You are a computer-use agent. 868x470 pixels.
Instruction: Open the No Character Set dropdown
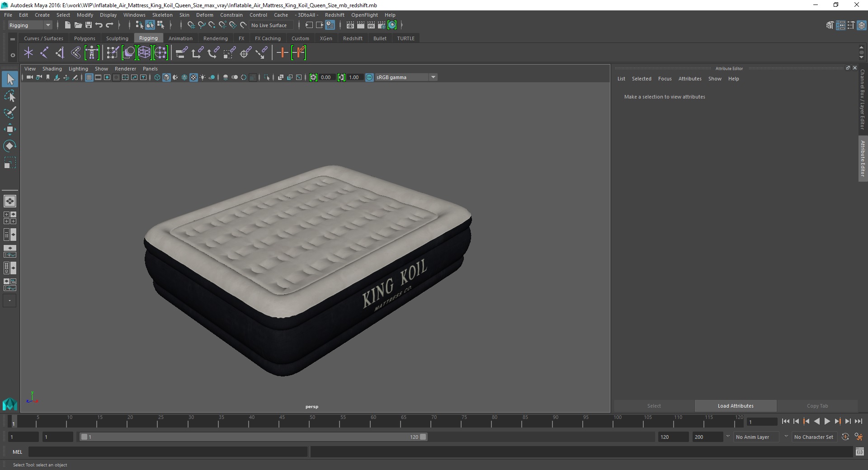[x=814, y=437]
